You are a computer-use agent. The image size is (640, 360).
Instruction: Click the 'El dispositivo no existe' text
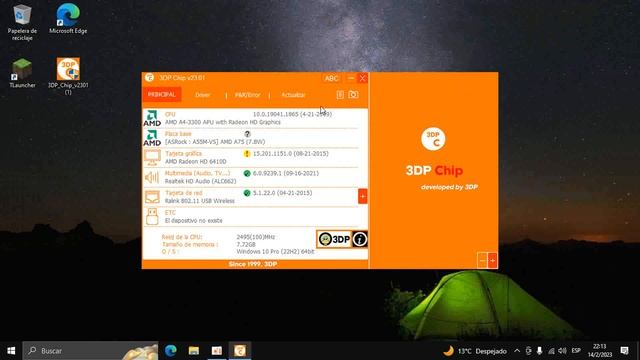[x=193, y=221]
